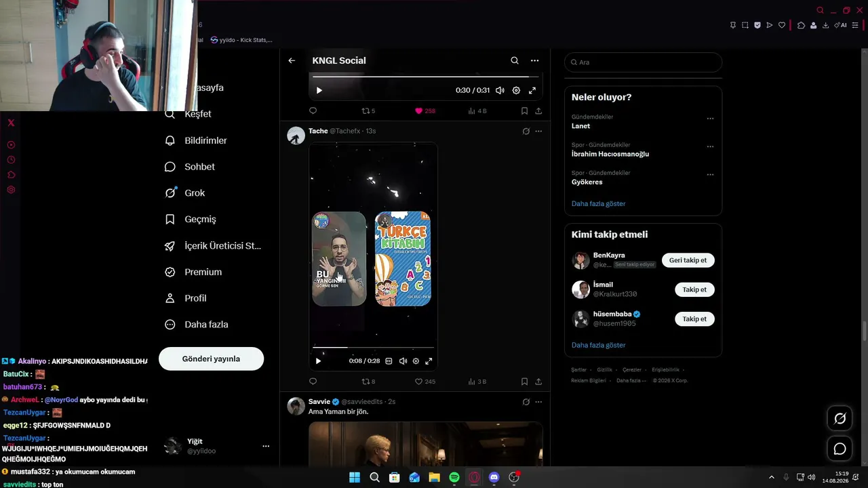Follow İsmail
Screen dimensions: 868x488
point(694,289)
